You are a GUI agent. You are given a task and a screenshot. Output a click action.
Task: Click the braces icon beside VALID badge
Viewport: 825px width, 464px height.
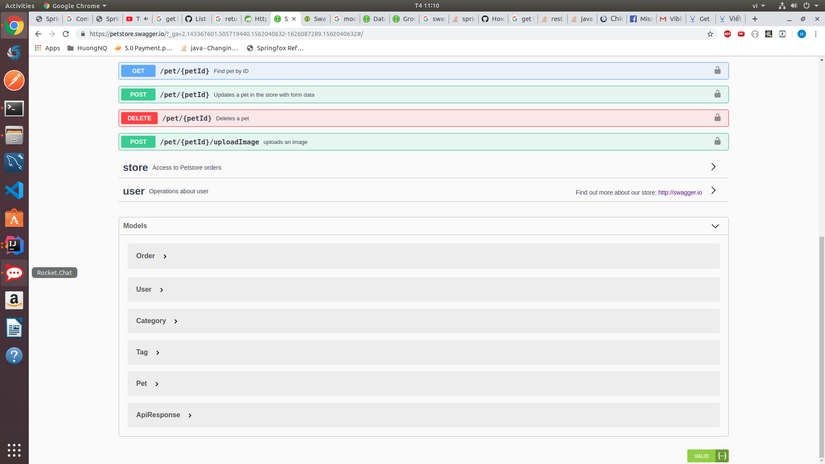[x=722, y=456]
